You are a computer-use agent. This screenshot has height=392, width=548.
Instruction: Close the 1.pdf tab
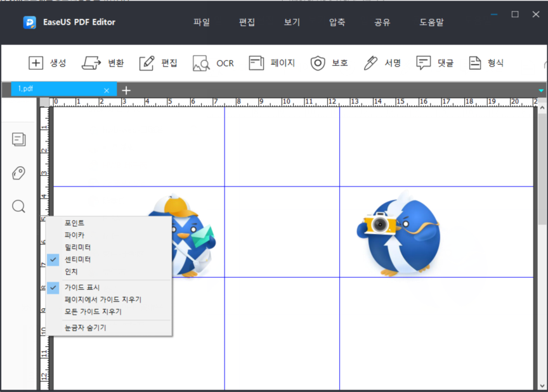[x=107, y=90]
